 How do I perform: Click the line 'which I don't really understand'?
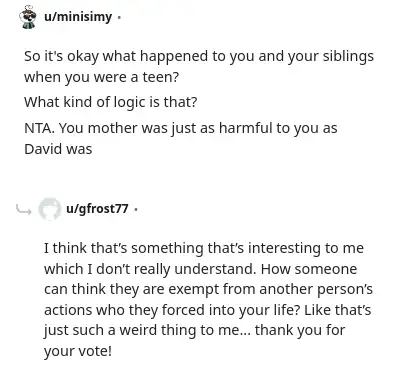pyautogui.click(x=200, y=269)
